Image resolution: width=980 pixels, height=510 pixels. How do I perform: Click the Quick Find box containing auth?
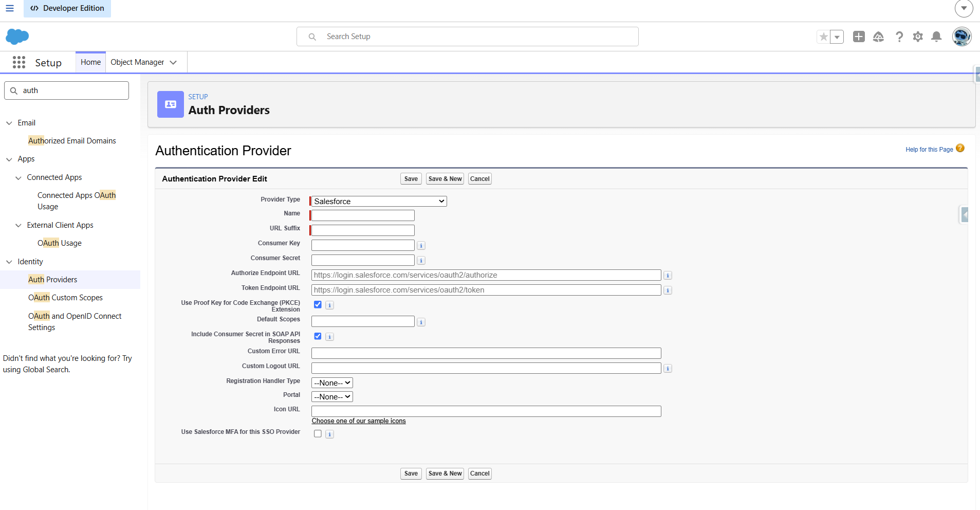(x=66, y=90)
